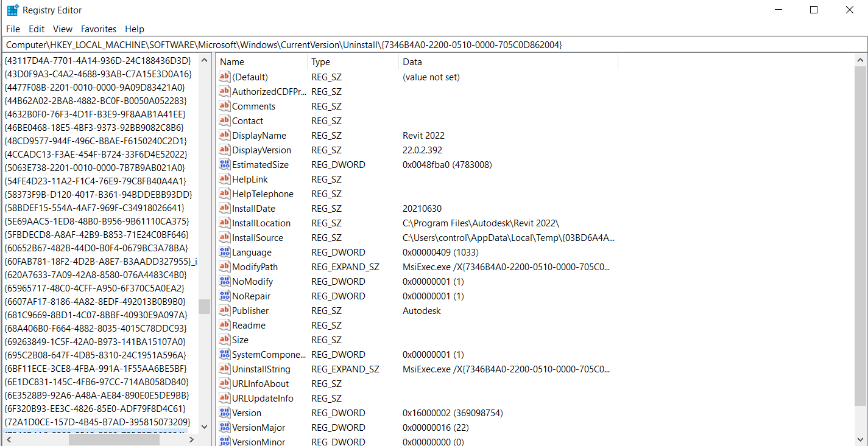Click the values pane scroll-up arrow

[x=859, y=61]
